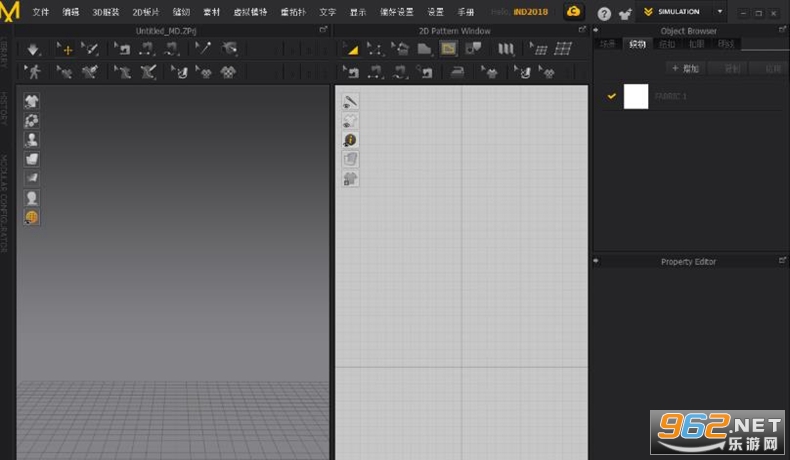Choose Edit Sewing in the 3D toolbar
This screenshot has width=790, height=460.
(122, 49)
